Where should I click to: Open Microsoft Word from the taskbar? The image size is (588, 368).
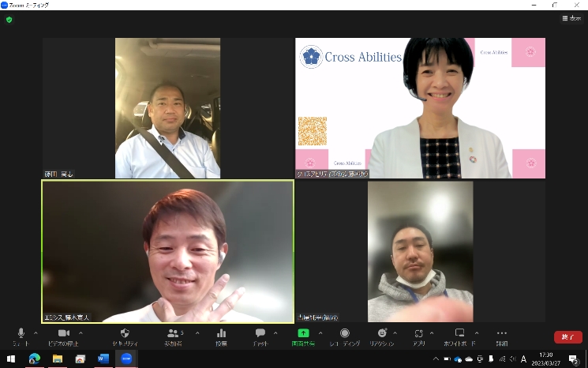(x=103, y=359)
